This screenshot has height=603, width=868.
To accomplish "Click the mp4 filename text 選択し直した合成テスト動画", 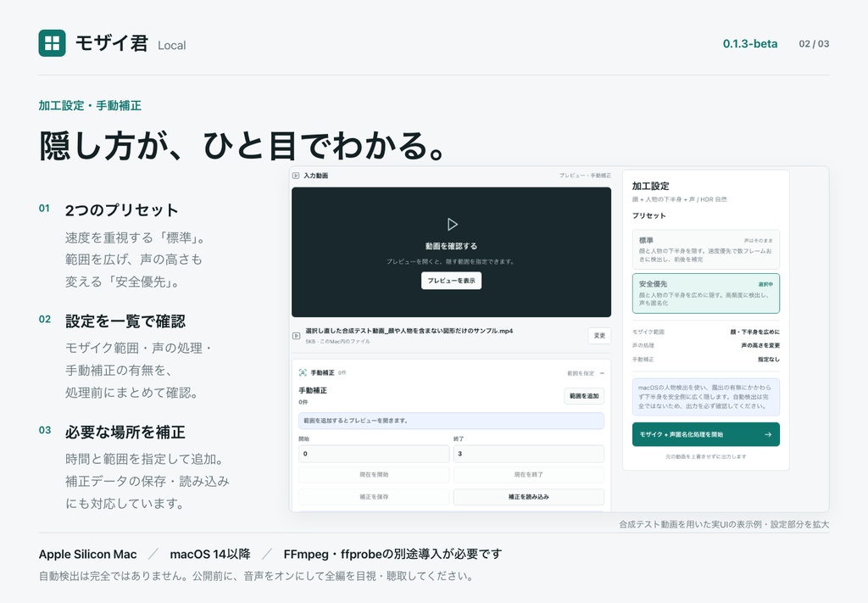I will [409, 331].
